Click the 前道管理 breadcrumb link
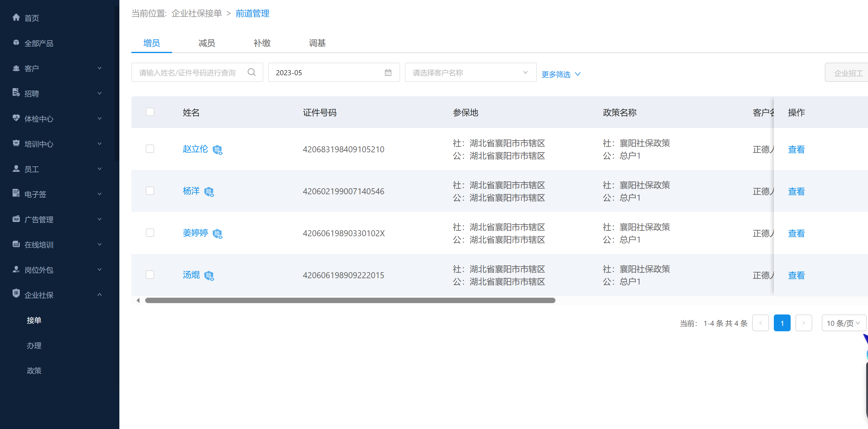This screenshot has width=868, height=429. point(252,13)
